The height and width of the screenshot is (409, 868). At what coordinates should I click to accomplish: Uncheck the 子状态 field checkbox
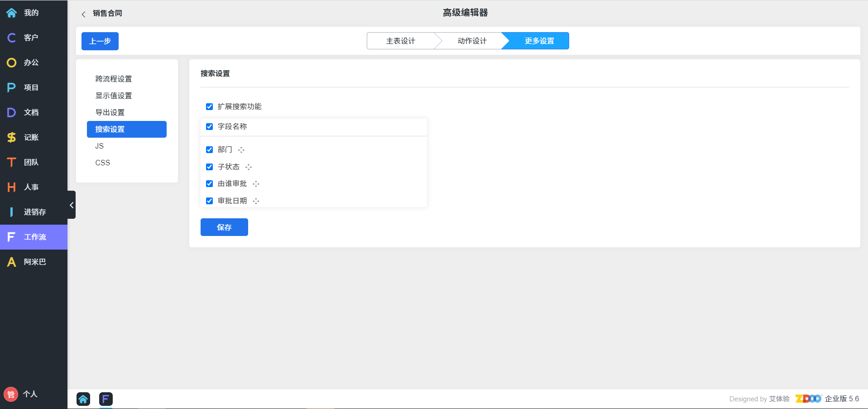click(209, 167)
